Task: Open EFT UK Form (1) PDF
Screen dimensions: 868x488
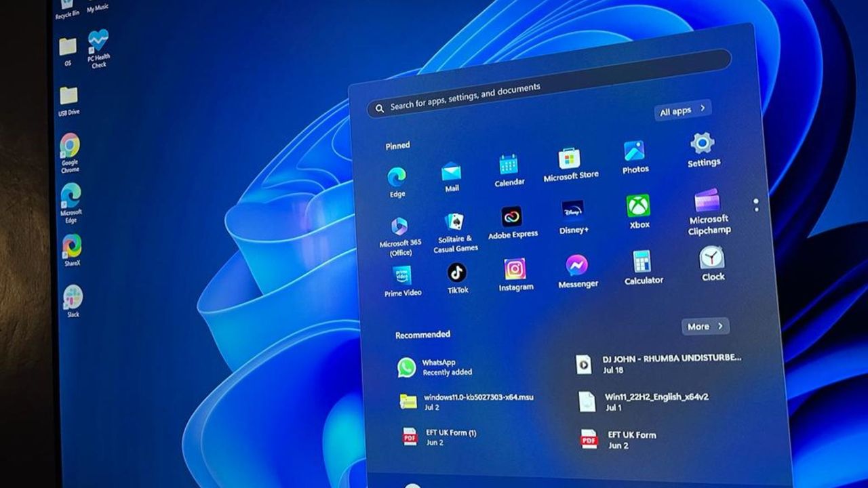Action: pos(439,436)
